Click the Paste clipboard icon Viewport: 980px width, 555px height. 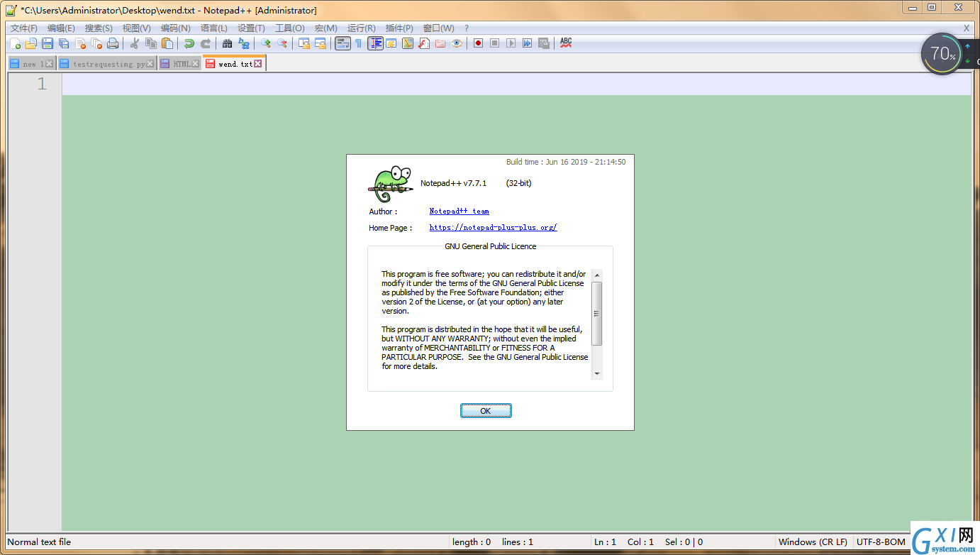pos(167,43)
